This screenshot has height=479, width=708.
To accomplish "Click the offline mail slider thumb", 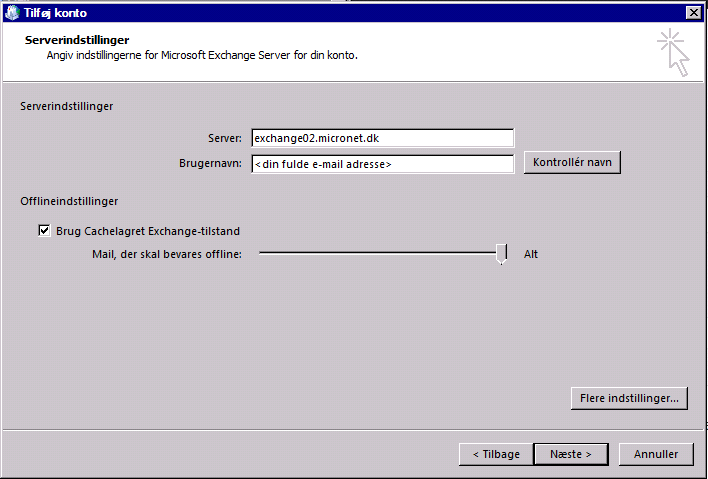I will 501,254.
